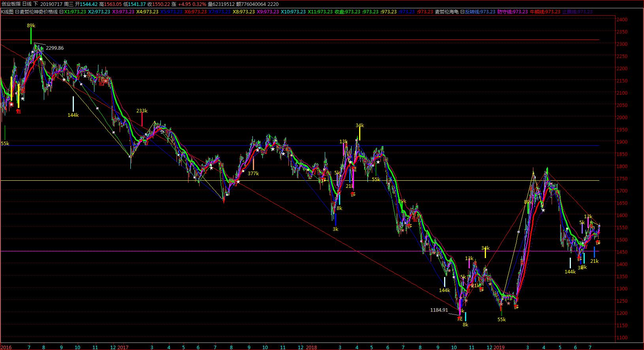Image resolution: width=644 pixels, height=350 pixels.
Task: Click the 防守线:973.23 label
Action: (x=512, y=12)
